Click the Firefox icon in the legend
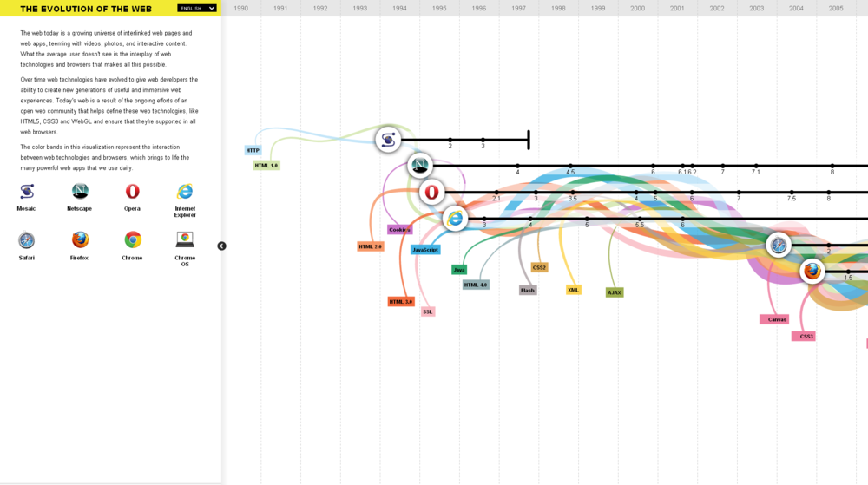 [x=80, y=240]
